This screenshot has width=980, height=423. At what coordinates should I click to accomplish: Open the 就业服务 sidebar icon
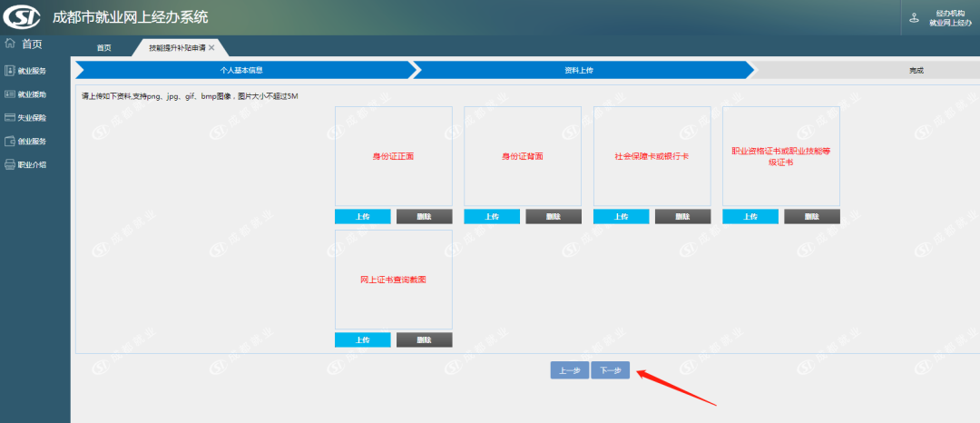click(10, 71)
